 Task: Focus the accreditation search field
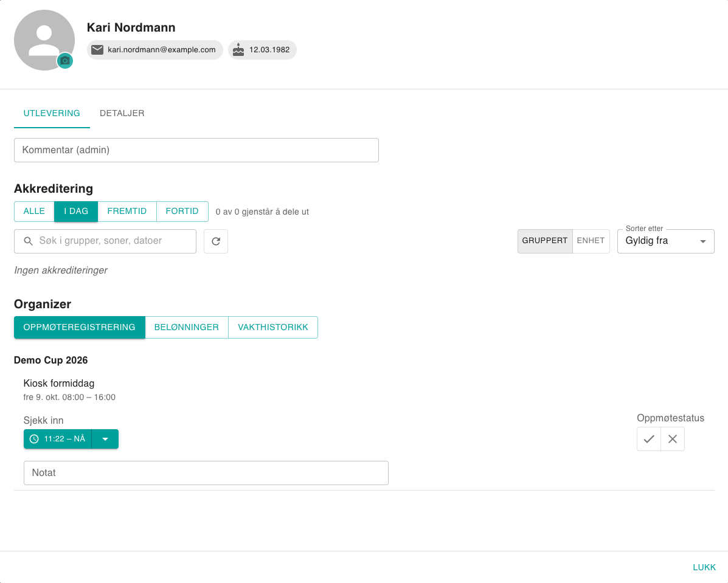pyautogui.click(x=105, y=241)
